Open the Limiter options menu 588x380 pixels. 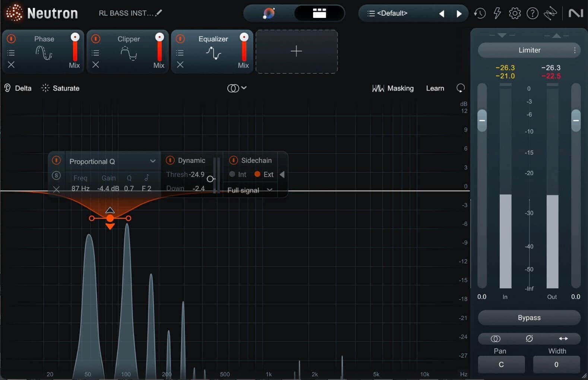pos(575,50)
